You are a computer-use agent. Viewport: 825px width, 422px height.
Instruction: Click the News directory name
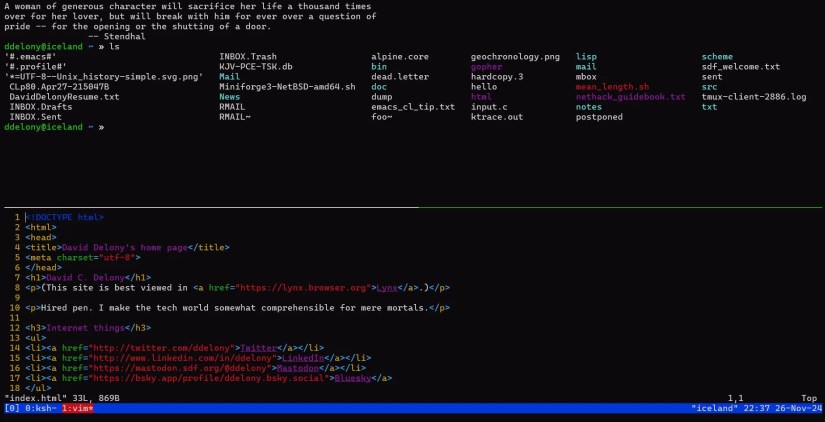tap(229, 97)
